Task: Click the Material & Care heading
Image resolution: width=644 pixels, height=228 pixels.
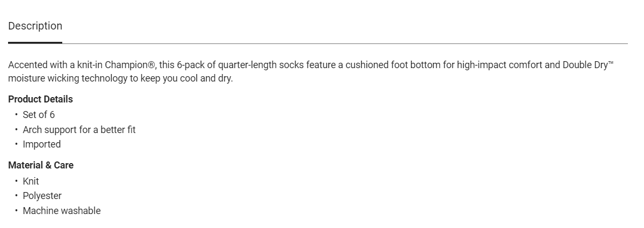Action: 41,165
